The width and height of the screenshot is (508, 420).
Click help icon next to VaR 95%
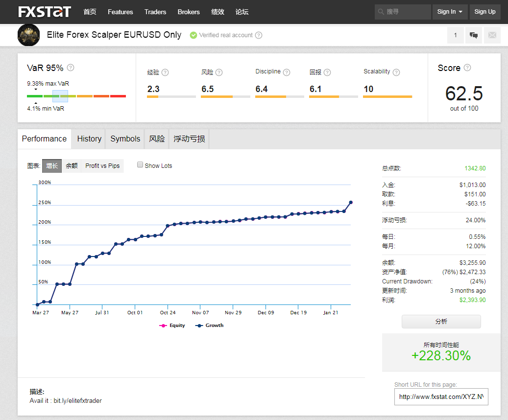point(71,68)
